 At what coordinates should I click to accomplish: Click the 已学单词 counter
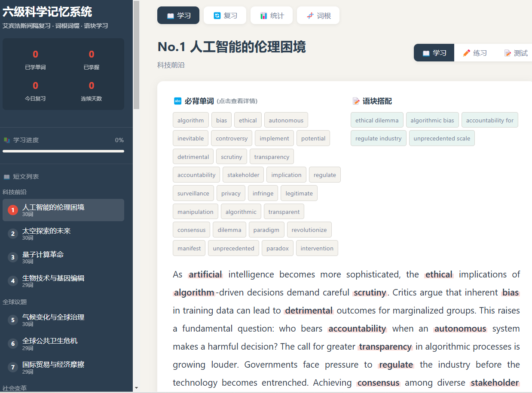pyautogui.click(x=35, y=60)
